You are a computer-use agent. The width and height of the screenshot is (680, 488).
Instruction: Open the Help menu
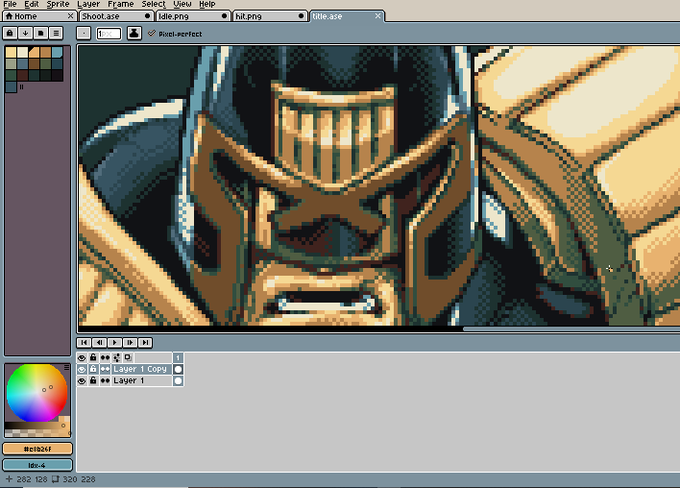207,4
